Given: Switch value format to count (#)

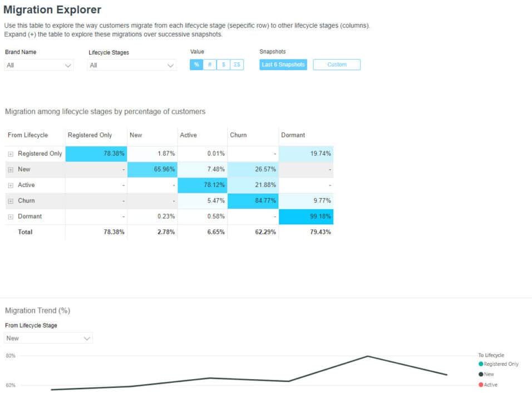Looking at the screenshot, I should 209,65.
